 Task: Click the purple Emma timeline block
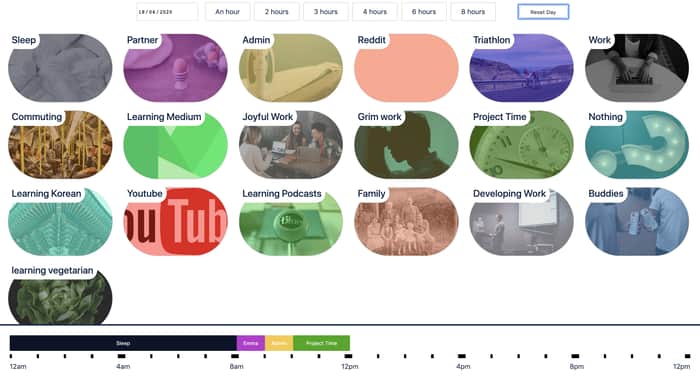(251, 343)
